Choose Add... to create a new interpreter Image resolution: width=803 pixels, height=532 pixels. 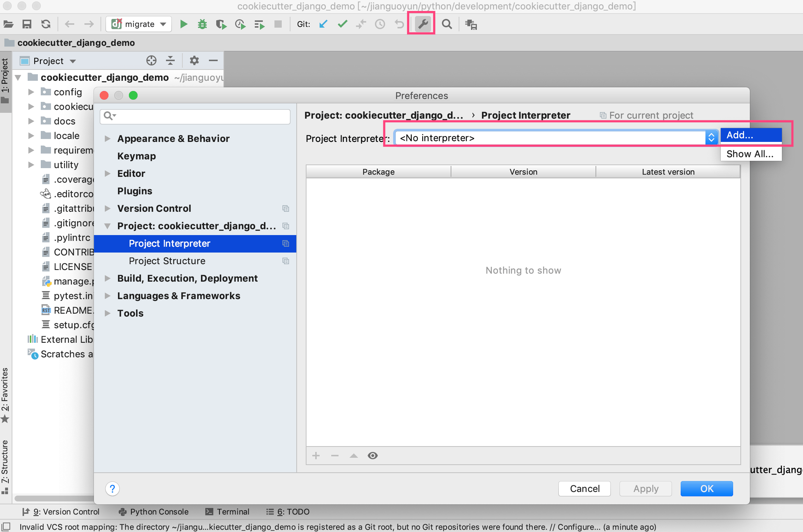tap(751, 135)
